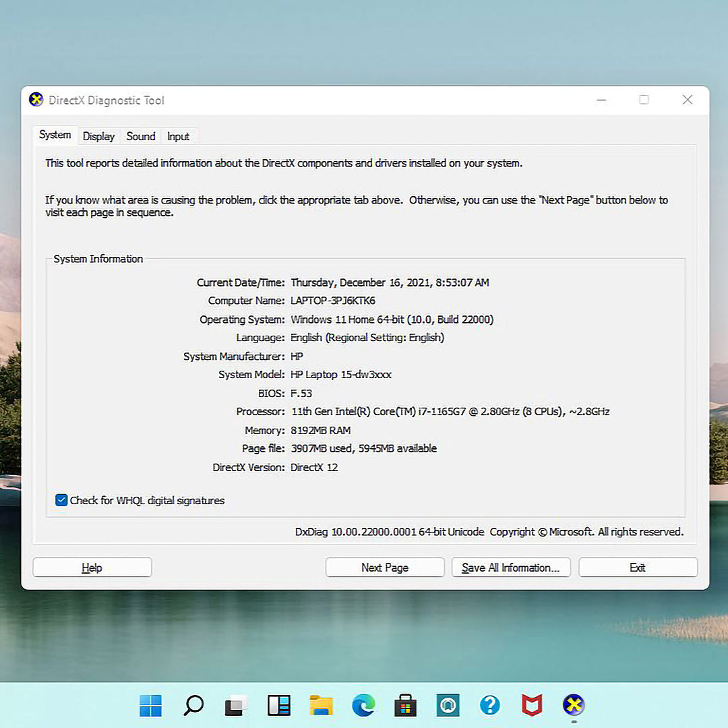
Task: Open the Input tab
Action: click(178, 136)
